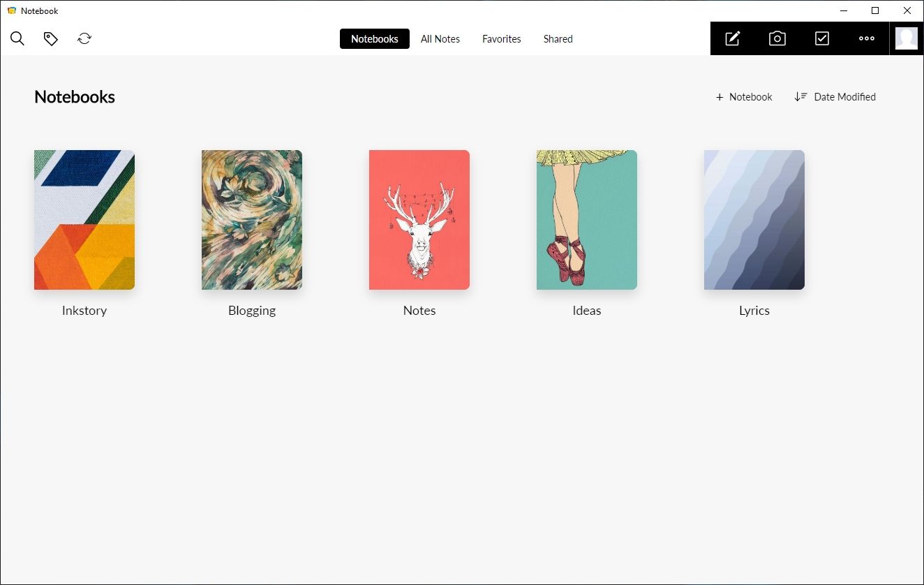This screenshot has height=585, width=924.
Task: Open the search magnifier icon
Action: pos(17,39)
